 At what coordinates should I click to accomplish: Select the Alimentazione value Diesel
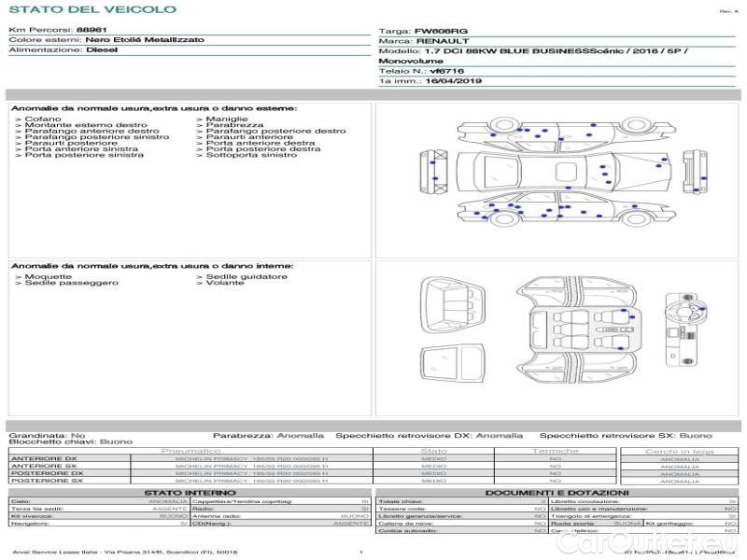click(x=102, y=50)
